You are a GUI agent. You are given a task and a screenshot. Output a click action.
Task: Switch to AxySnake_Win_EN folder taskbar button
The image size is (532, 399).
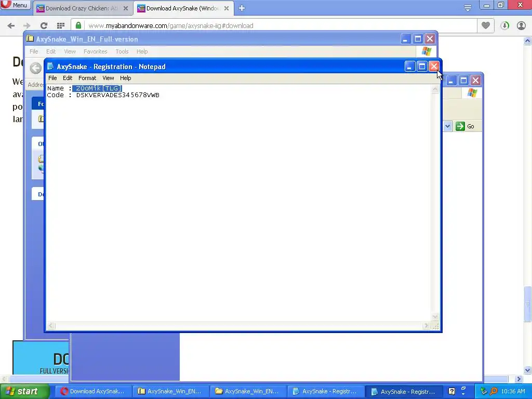coord(248,392)
